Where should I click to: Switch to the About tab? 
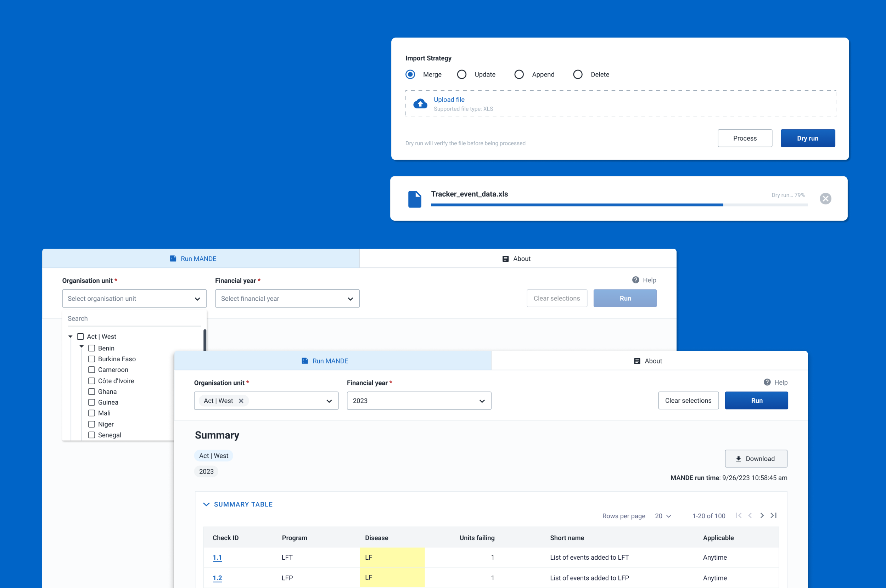click(649, 361)
